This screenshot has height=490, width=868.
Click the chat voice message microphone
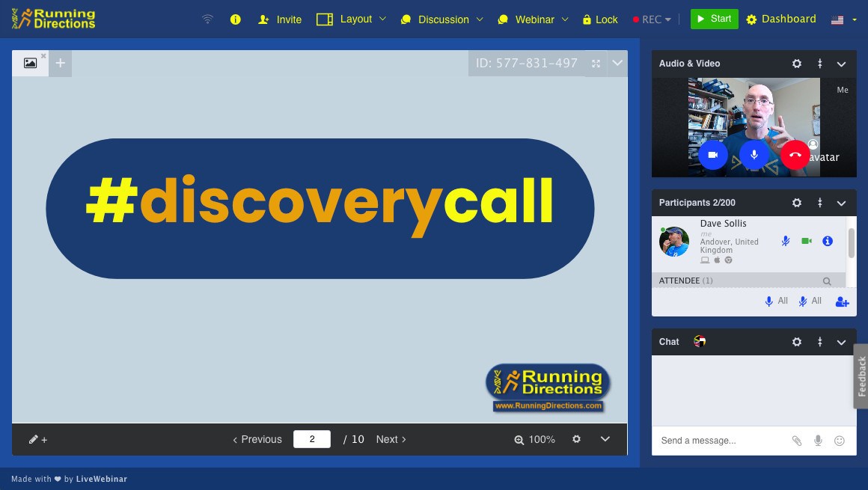pyautogui.click(x=818, y=441)
